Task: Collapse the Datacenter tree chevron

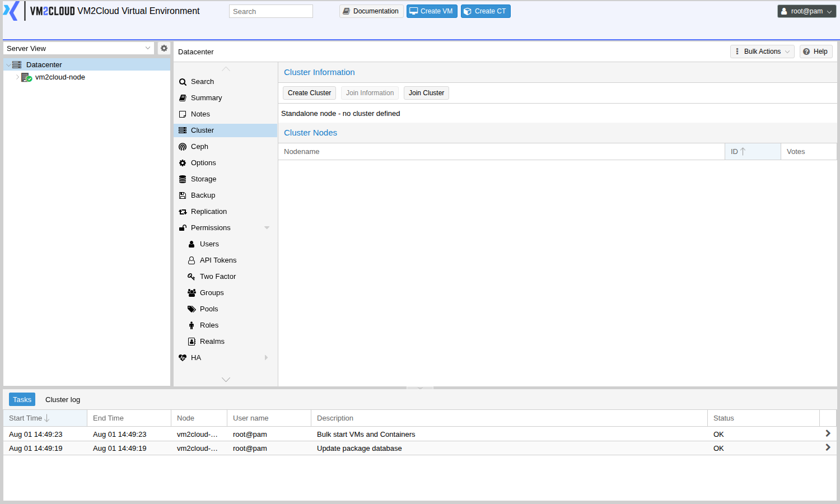Action: click(8, 65)
